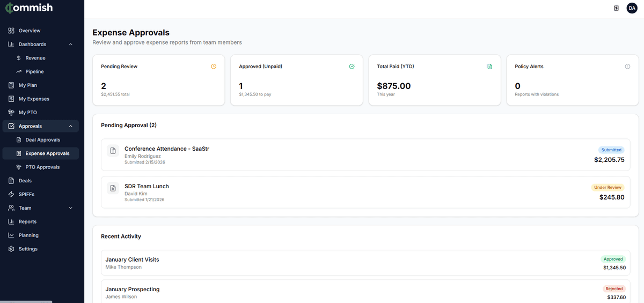Click Mike Thompson name in Recent Activity
Viewport: 644px width, 303px height.
click(x=123, y=267)
